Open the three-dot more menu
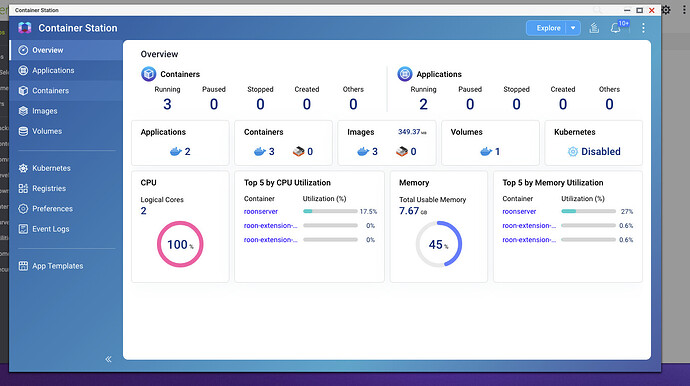The image size is (690, 386). pyautogui.click(x=643, y=28)
